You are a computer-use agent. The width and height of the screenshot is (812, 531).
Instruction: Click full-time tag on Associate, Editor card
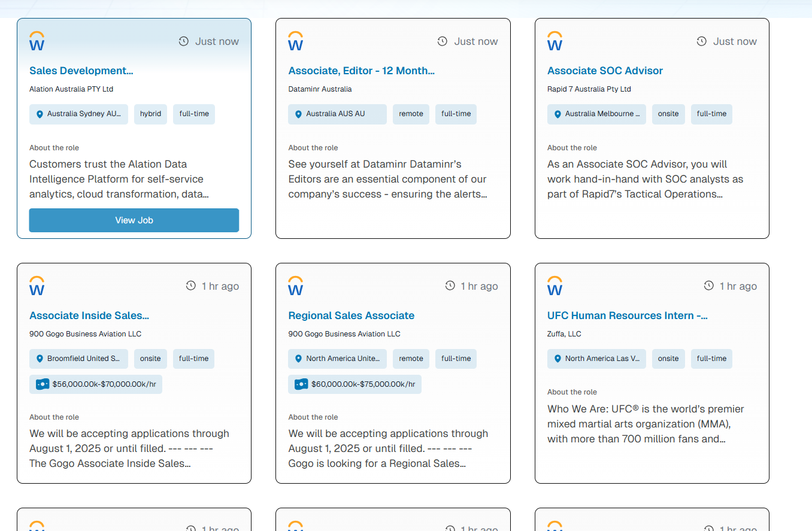tap(456, 114)
